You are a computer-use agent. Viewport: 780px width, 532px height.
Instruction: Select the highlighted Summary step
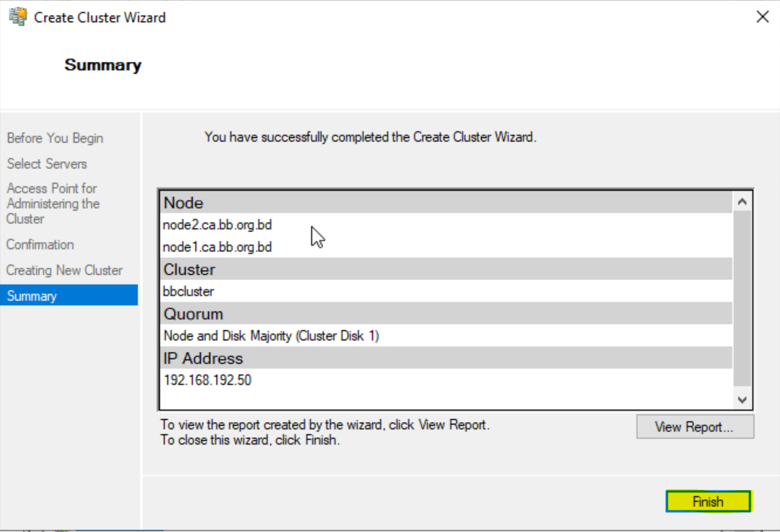pyautogui.click(x=69, y=295)
